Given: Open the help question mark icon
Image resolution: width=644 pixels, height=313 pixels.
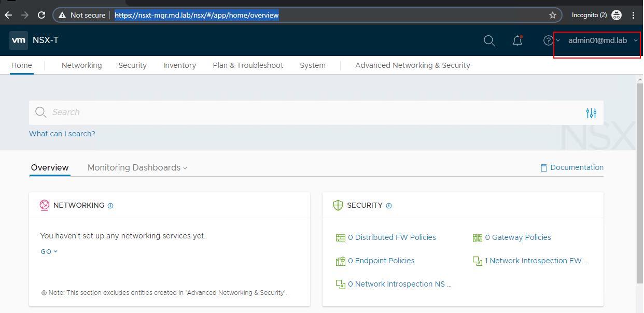Looking at the screenshot, I should coord(548,40).
